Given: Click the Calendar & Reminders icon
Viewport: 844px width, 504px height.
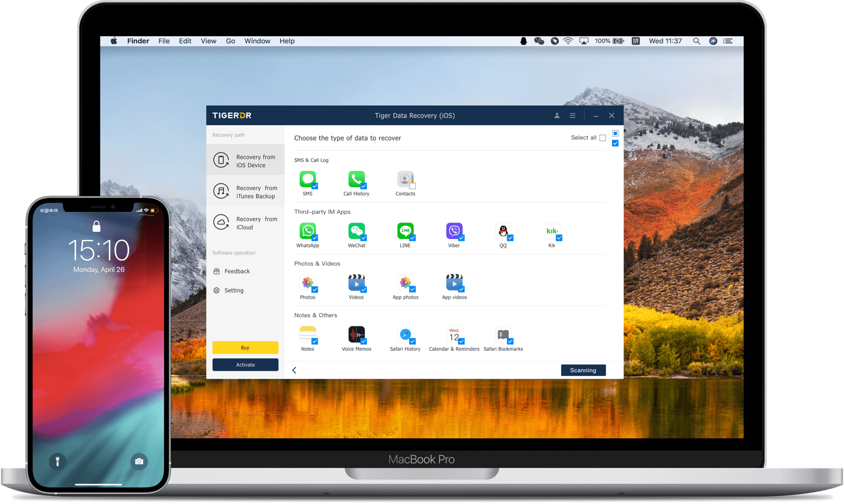Looking at the screenshot, I should pyautogui.click(x=454, y=334).
